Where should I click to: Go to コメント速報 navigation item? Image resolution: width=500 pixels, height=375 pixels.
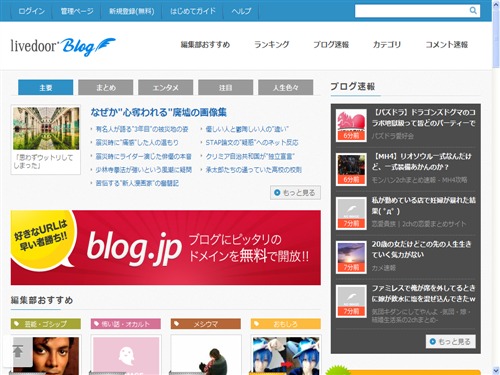pyautogui.click(x=447, y=45)
